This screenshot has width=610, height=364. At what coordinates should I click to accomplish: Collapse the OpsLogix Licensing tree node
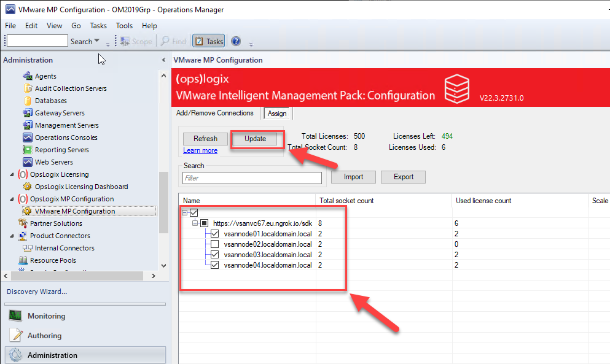point(12,174)
